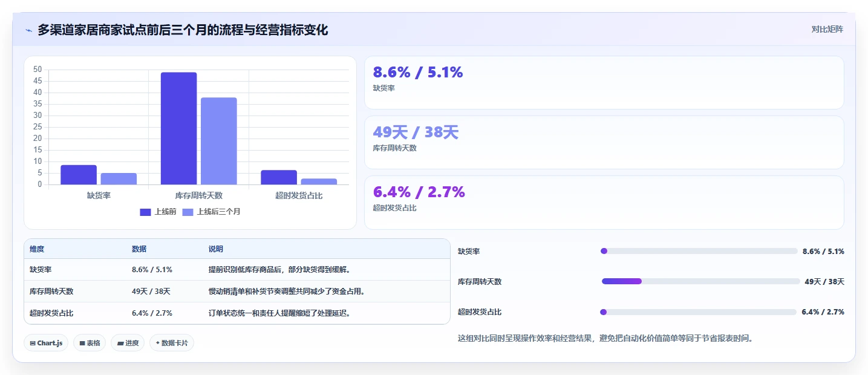Click the 超时发货占比 上线后三个月 bar
This screenshot has height=375, width=868.
click(x=319, y=181)
